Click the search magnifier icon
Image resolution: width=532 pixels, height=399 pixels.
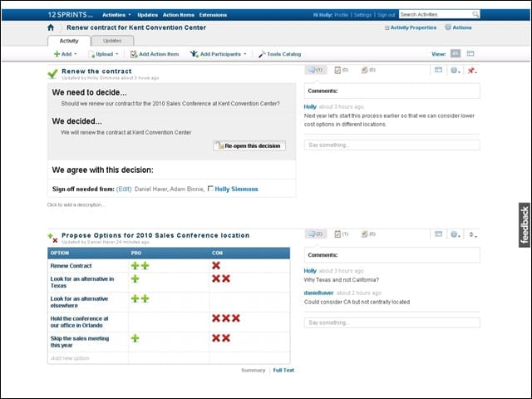pos(475,14)
